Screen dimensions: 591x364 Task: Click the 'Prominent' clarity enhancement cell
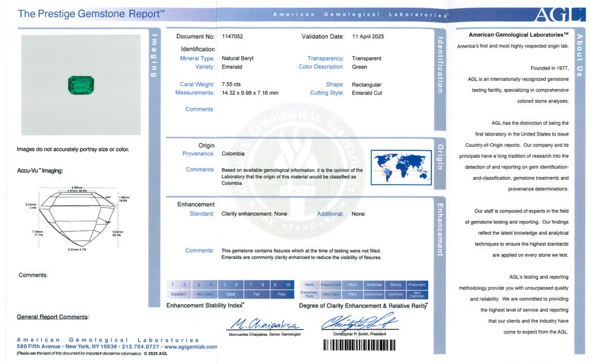coord(417,285)
